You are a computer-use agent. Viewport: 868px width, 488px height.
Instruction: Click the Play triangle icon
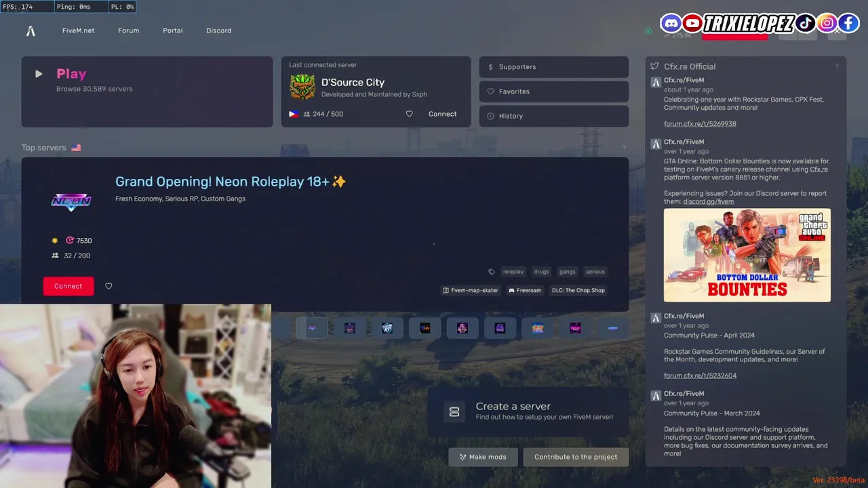click(39, 74)
